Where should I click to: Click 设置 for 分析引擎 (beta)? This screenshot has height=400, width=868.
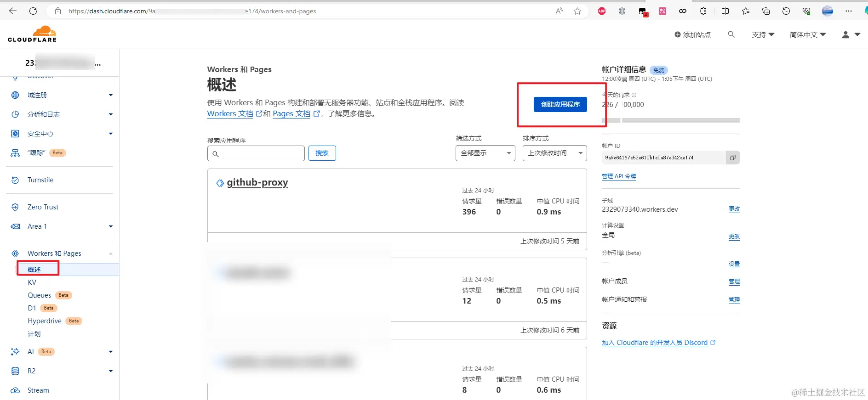734,264
